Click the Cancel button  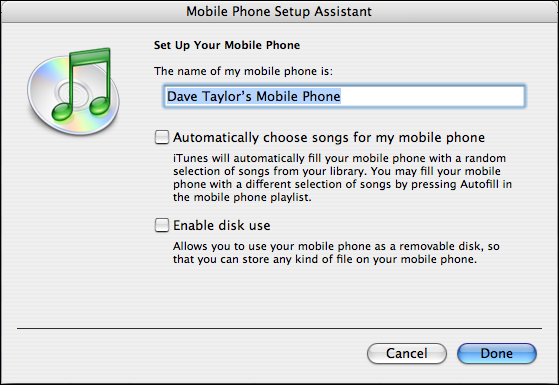click(x=407, y=353)
